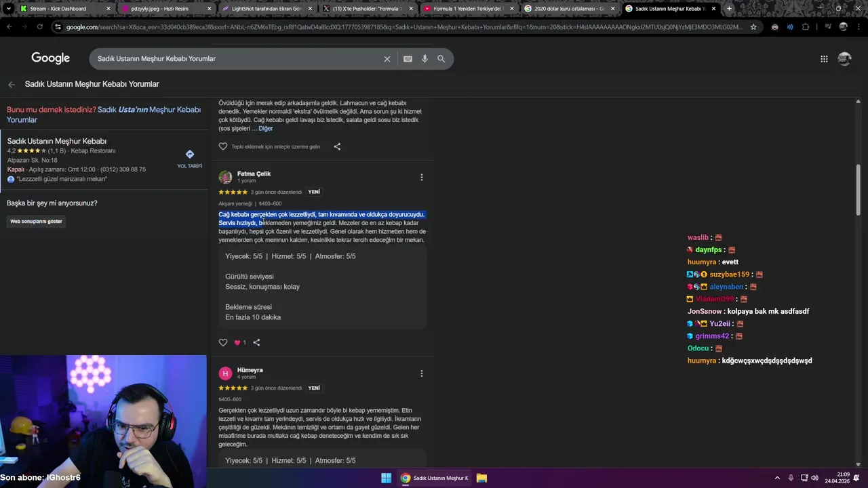Click the browser address bar URL
This screenshot has height=488, width=868.
(404, 26)
